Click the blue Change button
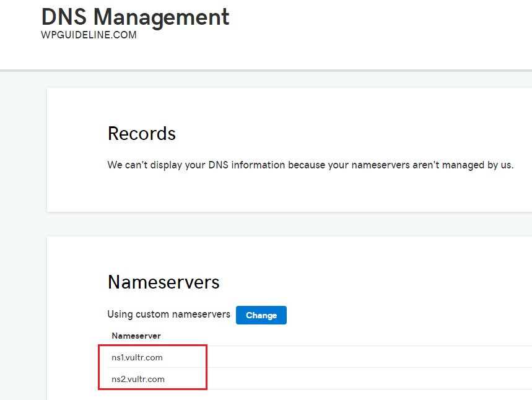Screen dimensions: 532x400 point(261,315)
